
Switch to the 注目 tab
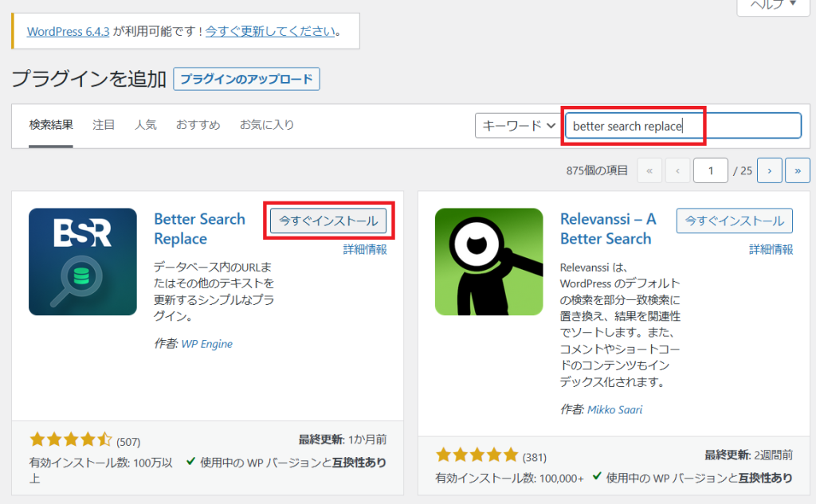(104, 125)
